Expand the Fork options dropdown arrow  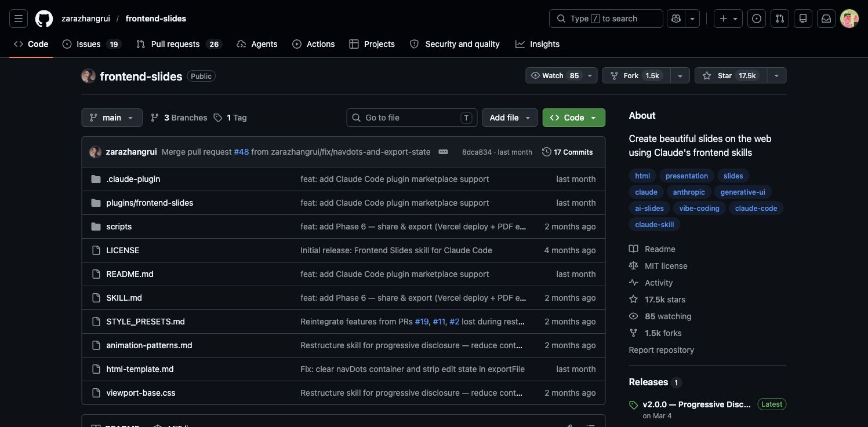(680, 76)
